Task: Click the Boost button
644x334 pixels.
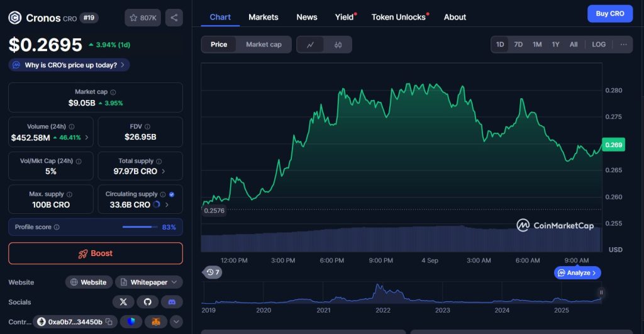Action: pos(96,253)
